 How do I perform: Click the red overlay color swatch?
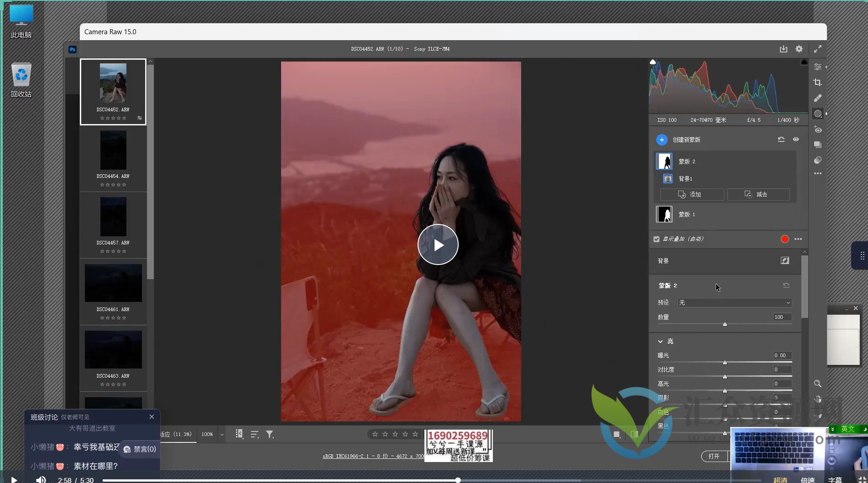pyautogui.click(x=784, y=239)
